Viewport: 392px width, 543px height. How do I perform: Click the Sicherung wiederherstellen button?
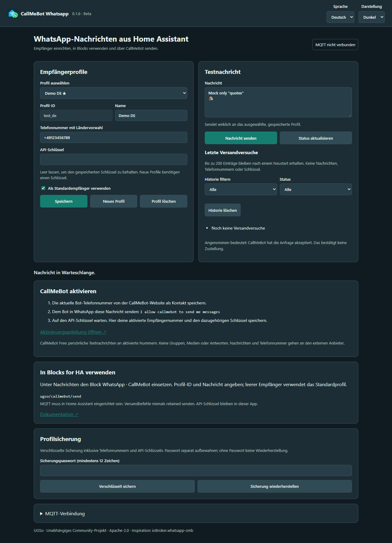tap(275, 486)
